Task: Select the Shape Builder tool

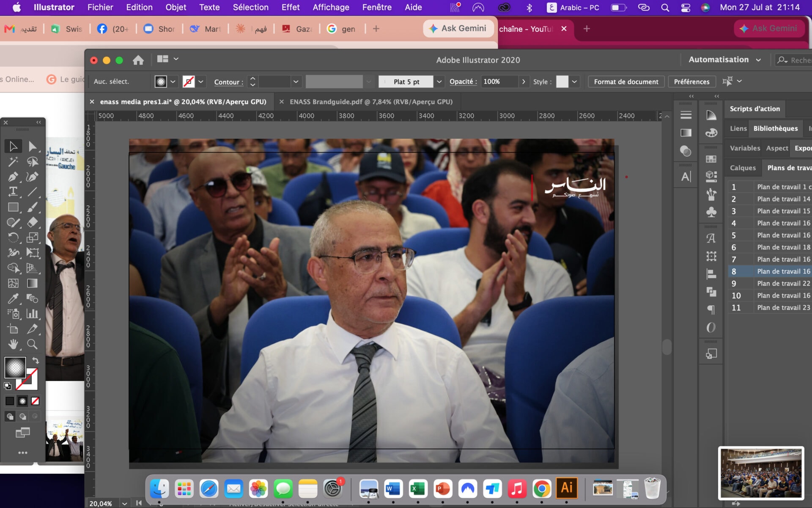Action: click(13, 268)
